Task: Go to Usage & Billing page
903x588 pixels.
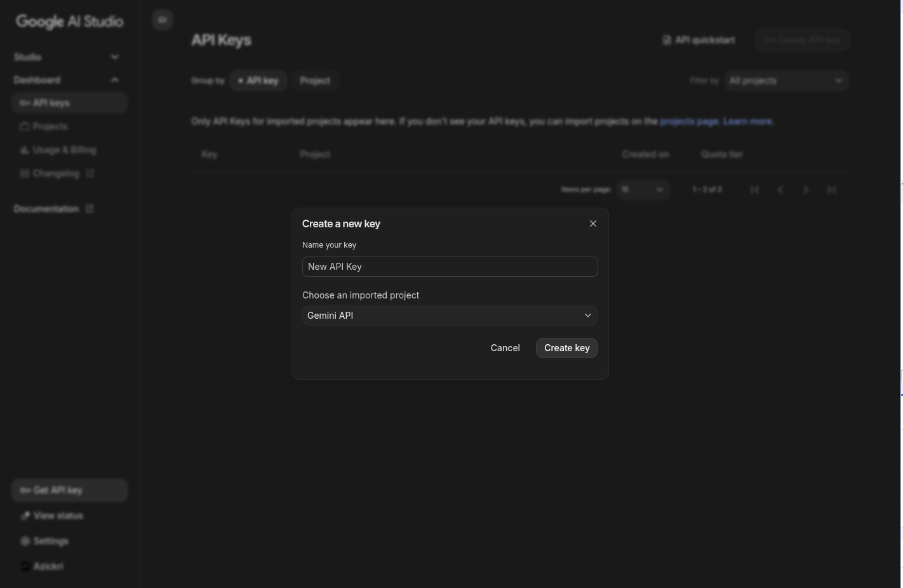Action: click(x=64, y=150)
